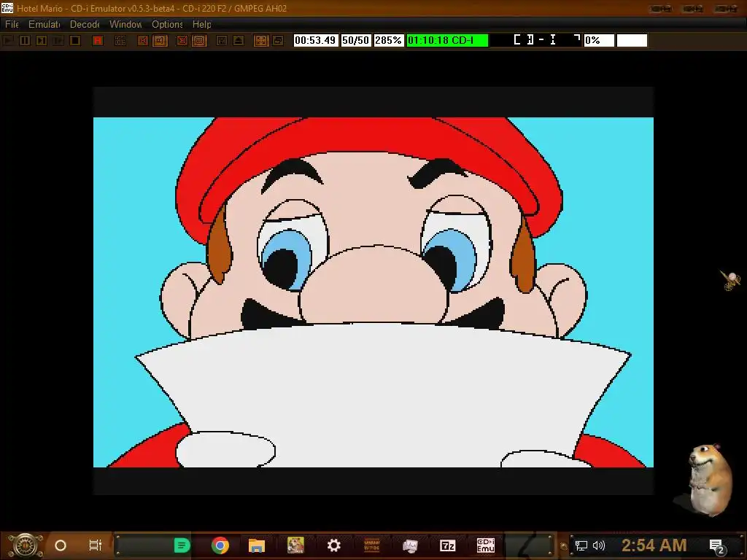Click the green 01:10:18 CD-I disc status
The image size is (747, 560).
[447, 41]
